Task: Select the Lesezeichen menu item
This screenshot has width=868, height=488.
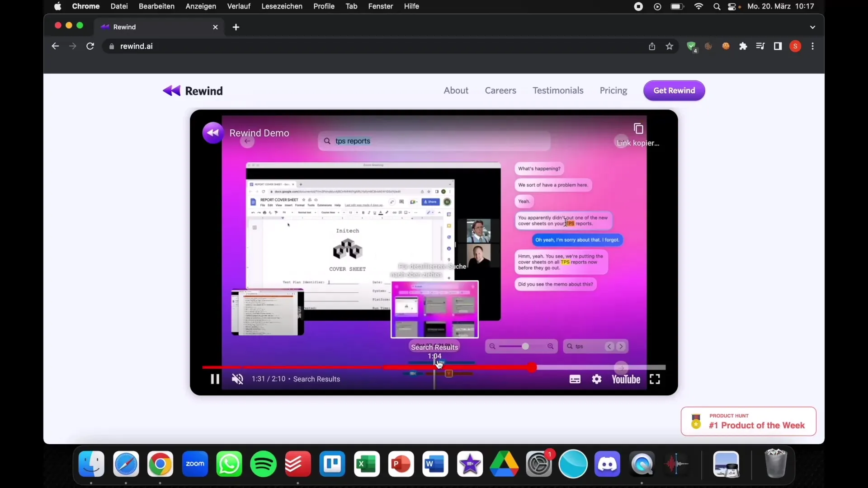Action: coord(281,6)
